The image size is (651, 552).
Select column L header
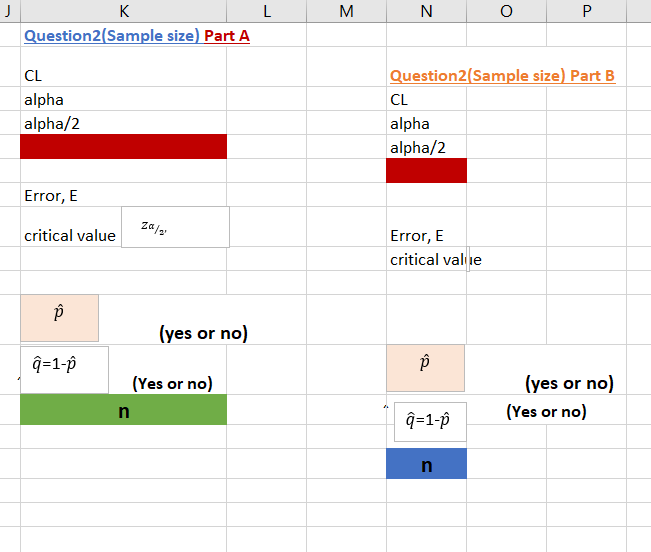(x=267, y=11)
